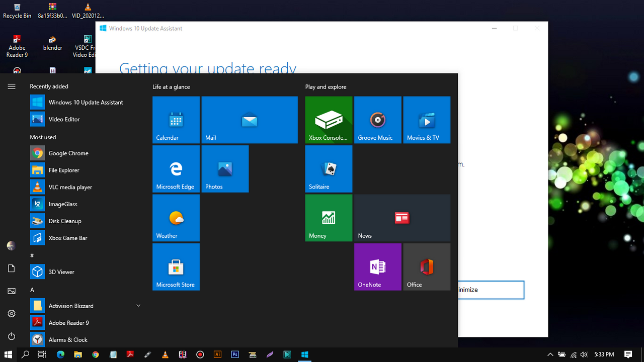Open Microsoft Edge from the taskbar
The width and height of the screenshot is (644, 362).
point(60,354)
